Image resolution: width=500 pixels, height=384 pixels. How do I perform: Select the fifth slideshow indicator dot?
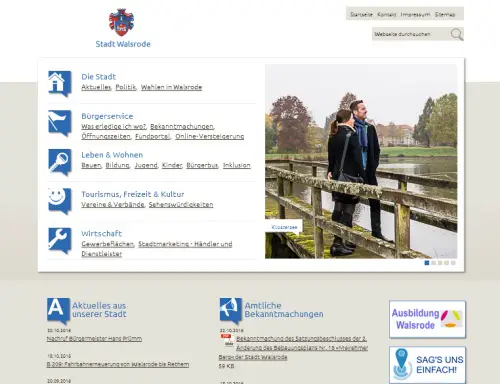tap(453, 263)
